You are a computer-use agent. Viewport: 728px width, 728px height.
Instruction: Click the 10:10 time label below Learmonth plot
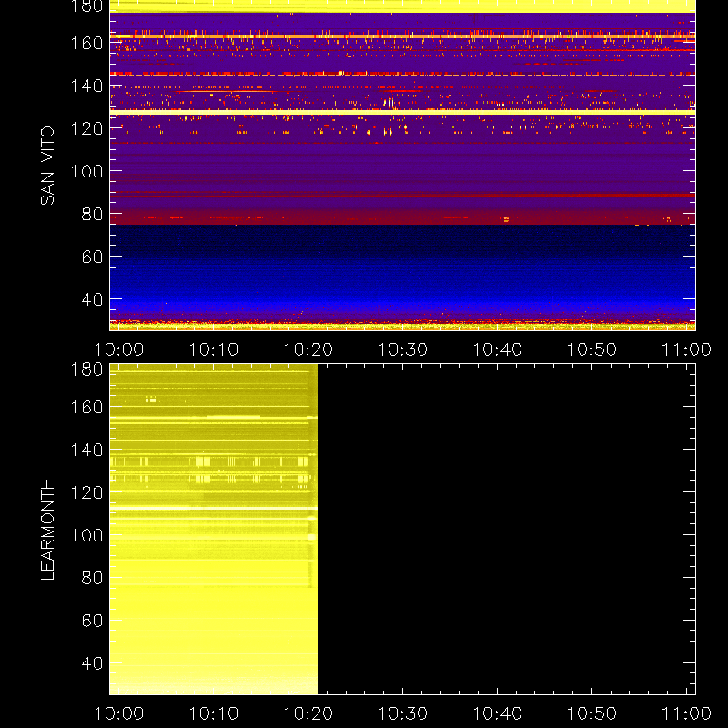coord(214,713)
